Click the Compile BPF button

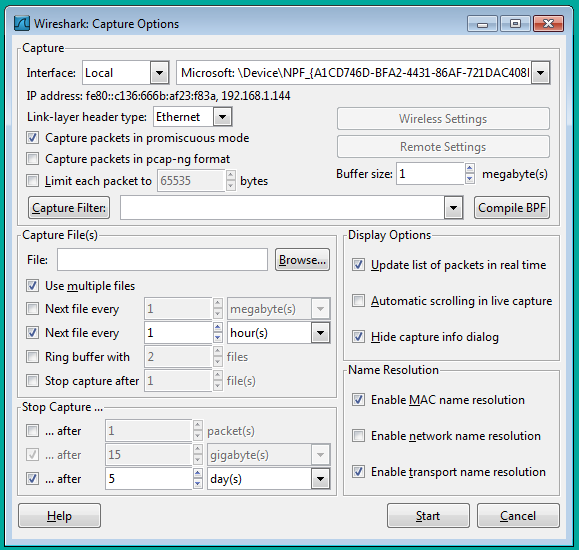(x=512, y=208)
